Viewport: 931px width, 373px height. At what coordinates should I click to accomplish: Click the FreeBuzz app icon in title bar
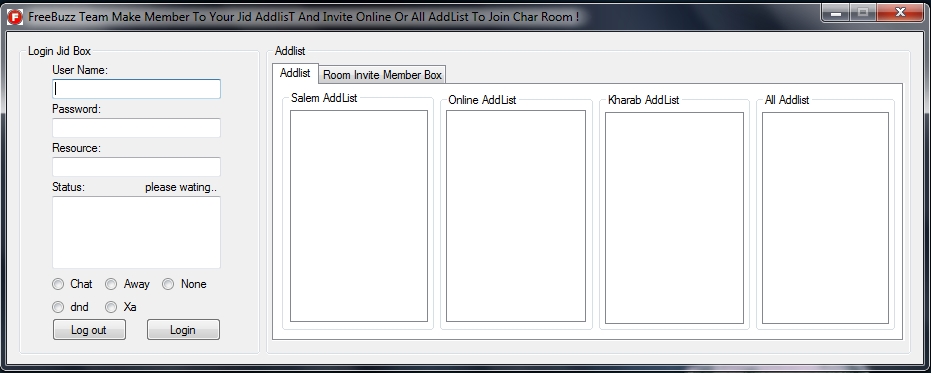(x=15, y=17)
